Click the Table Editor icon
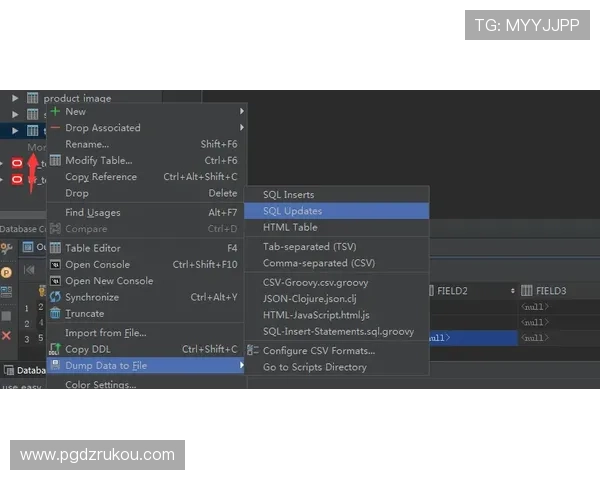Image resolution: width=600 pixels, height=480 pixels. point(56,248)
